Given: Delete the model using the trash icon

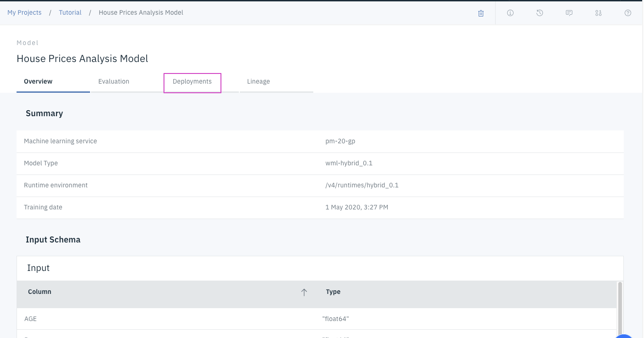Looking at the screenshot, I should 481,13.
